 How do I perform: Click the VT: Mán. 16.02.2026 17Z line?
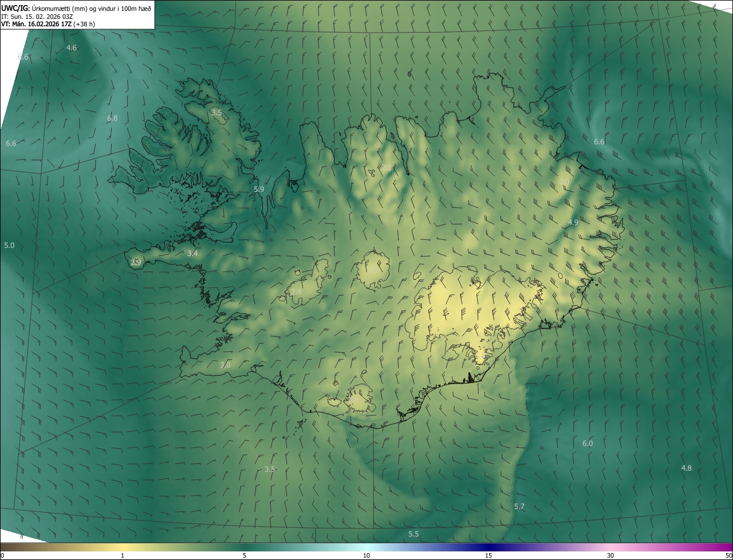coord(48,24)
